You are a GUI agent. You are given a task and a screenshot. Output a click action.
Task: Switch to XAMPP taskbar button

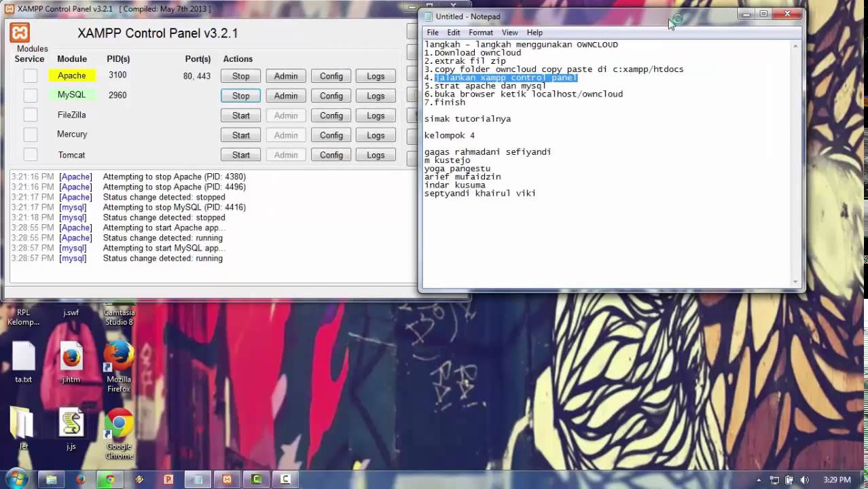(x=227, y=479)
